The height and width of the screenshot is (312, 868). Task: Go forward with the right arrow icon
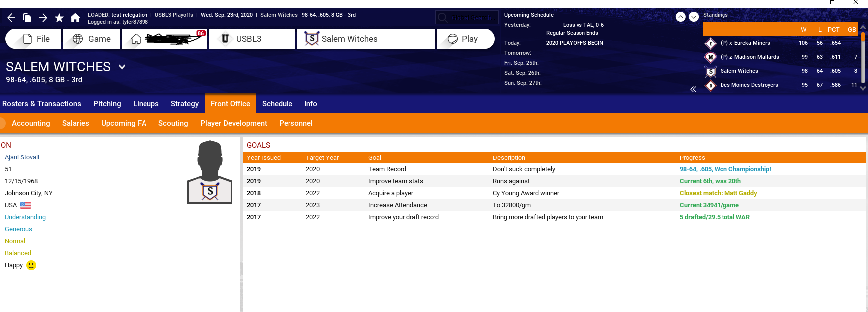click(43, 18)
